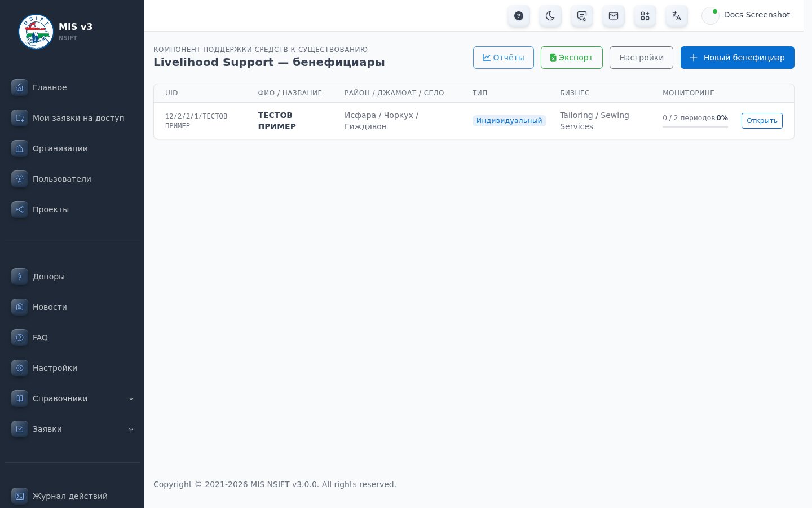The image size is (812, 508).
Task: Click the 0 / 2 периодов text
Action: [x=689, y=118]
